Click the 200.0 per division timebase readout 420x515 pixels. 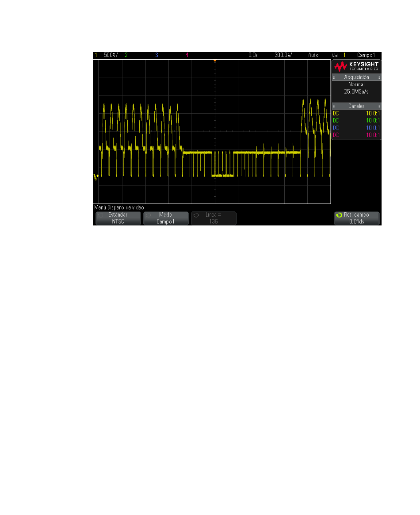(283, 55)
